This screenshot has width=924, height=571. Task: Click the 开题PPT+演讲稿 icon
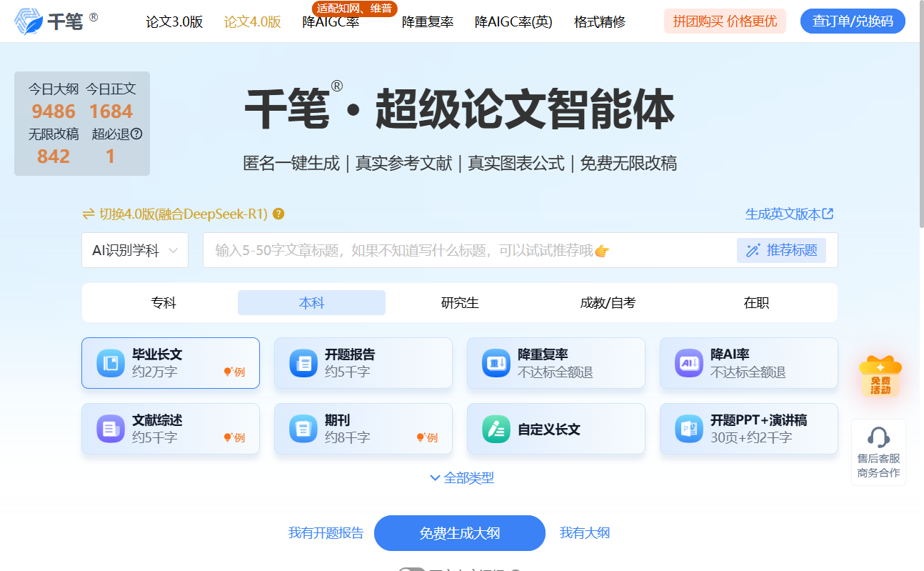coord(689,429)
